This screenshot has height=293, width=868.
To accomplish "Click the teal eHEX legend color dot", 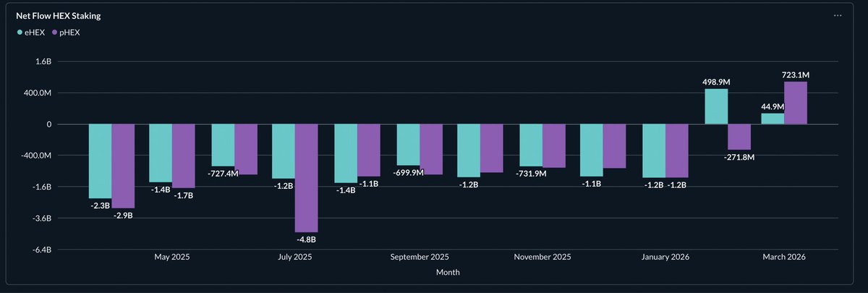I will pos(20,33).
